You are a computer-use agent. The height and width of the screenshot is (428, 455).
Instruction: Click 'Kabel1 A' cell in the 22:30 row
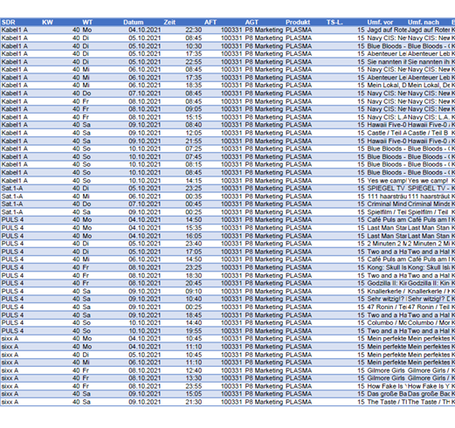coord(15,30)
